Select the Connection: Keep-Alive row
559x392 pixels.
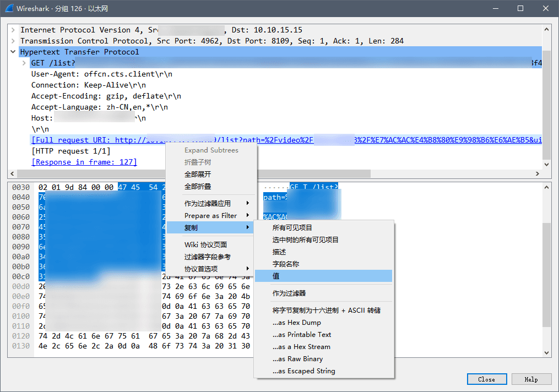pyautogui.click(x=89, y=85)
